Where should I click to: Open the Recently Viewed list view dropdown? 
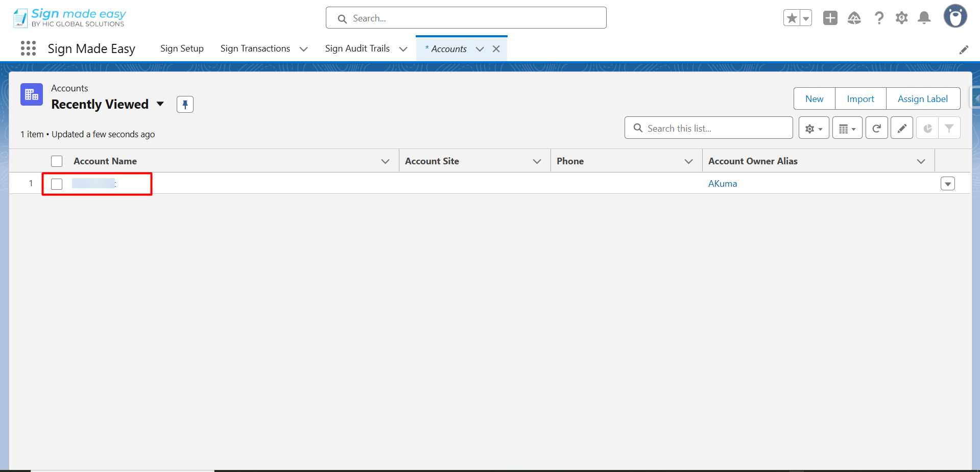tap(160, 104)
